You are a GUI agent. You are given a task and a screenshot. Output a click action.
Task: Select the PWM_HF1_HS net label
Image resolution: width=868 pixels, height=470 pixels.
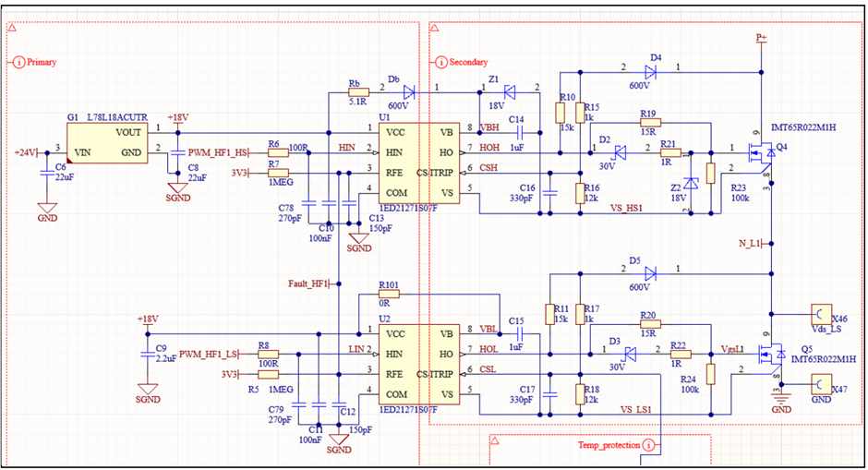click(218, 152)
